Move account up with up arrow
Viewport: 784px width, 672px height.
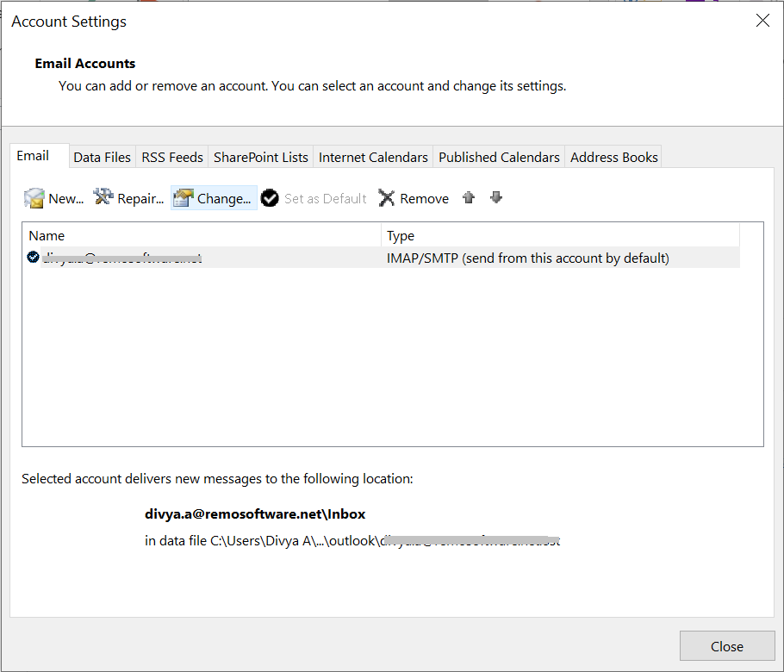[469, 197]
